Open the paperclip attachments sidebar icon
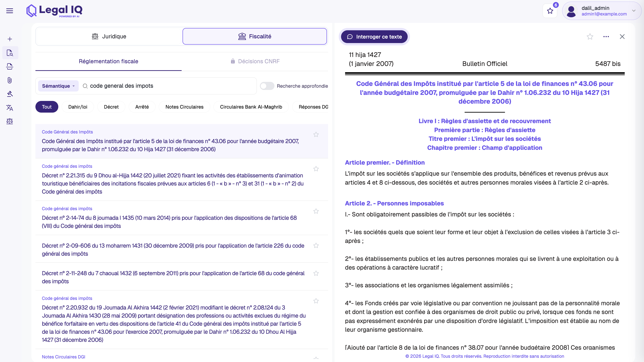This screenshot has width=644, height=362. 10,80
